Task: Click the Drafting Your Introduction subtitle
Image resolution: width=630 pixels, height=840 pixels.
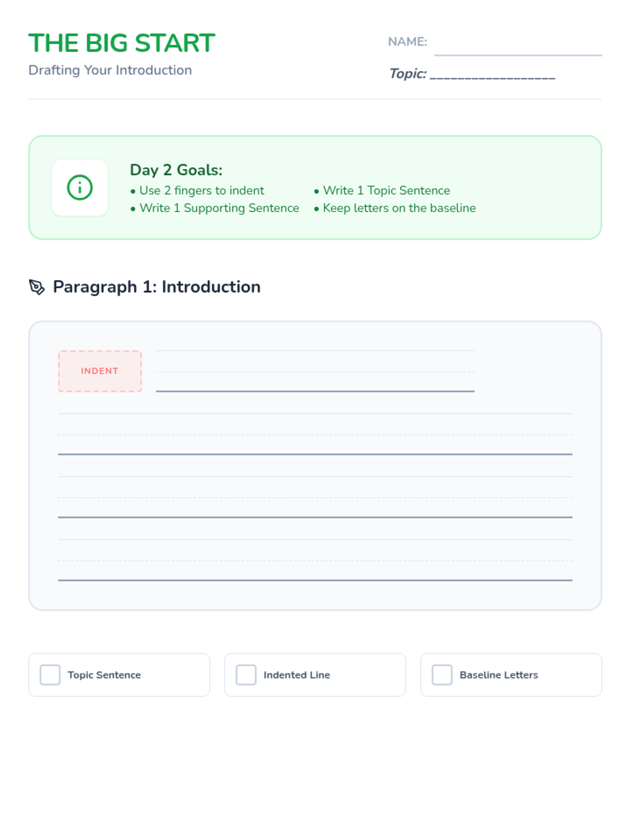Action: click(x=110, y=70)
